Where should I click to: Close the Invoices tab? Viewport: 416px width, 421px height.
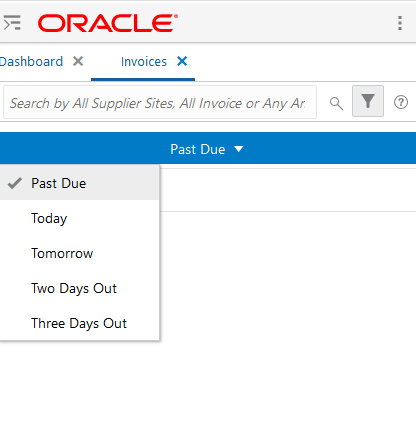[182, 61]
